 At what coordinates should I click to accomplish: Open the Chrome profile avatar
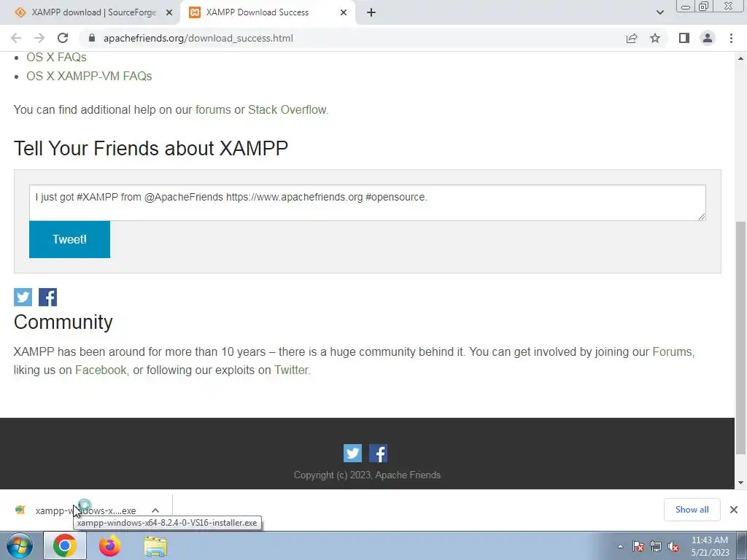[x=708, y=38]
